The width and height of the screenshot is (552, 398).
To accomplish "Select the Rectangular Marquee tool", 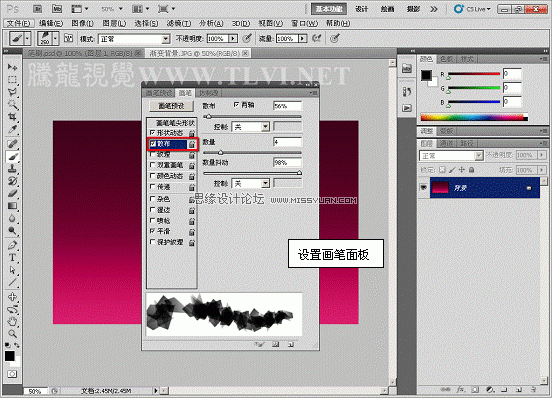I will [x=12, y=80].
